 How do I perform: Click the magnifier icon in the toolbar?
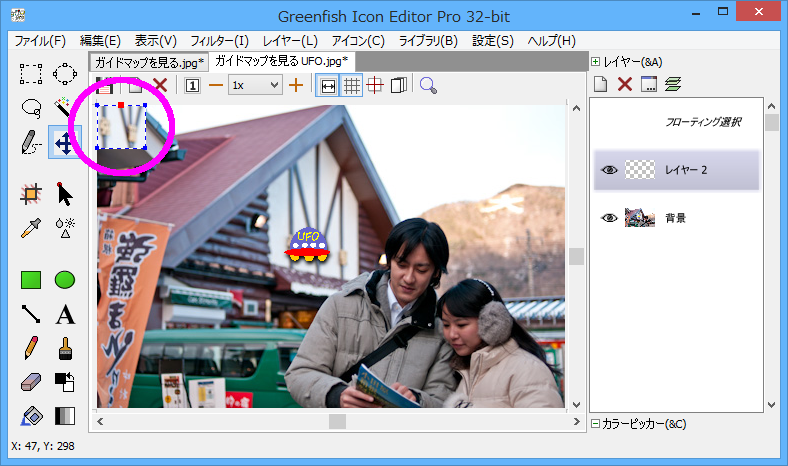click(x=428, y=86)
